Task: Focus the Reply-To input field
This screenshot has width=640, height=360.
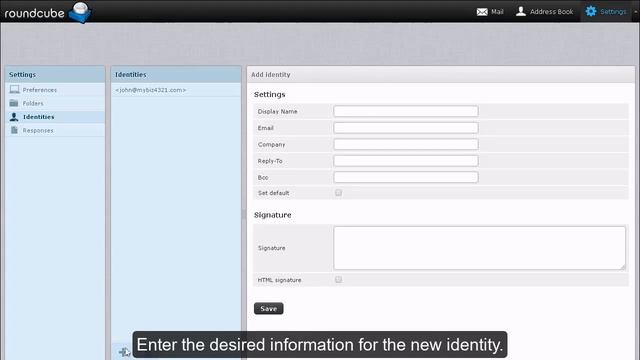Action: click(x=406, y=160)
